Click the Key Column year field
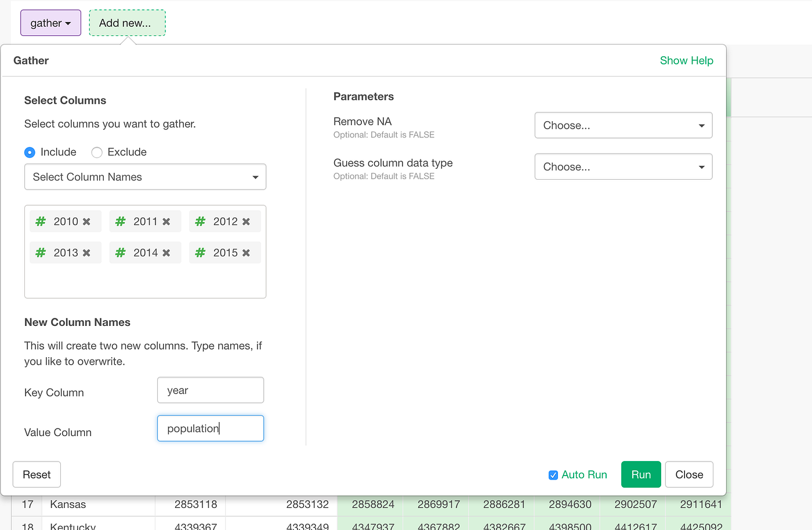 210,390
